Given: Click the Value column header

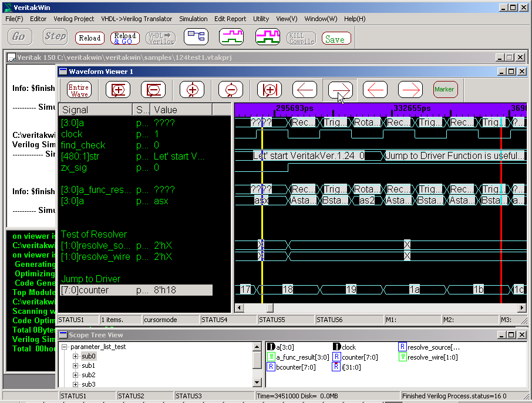Looking at the screenshot, I should coord(181,110).
